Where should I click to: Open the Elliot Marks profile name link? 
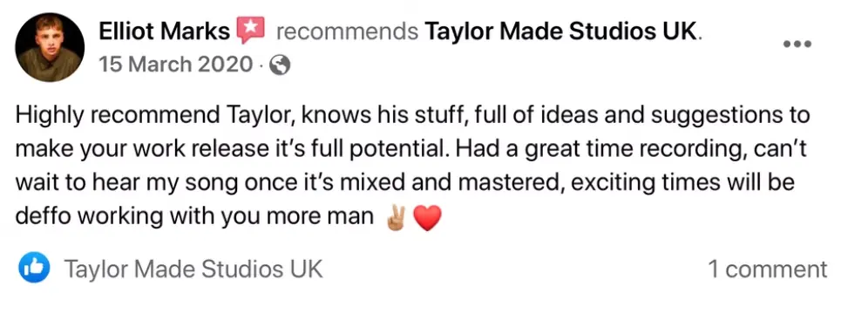coord(164,32)
